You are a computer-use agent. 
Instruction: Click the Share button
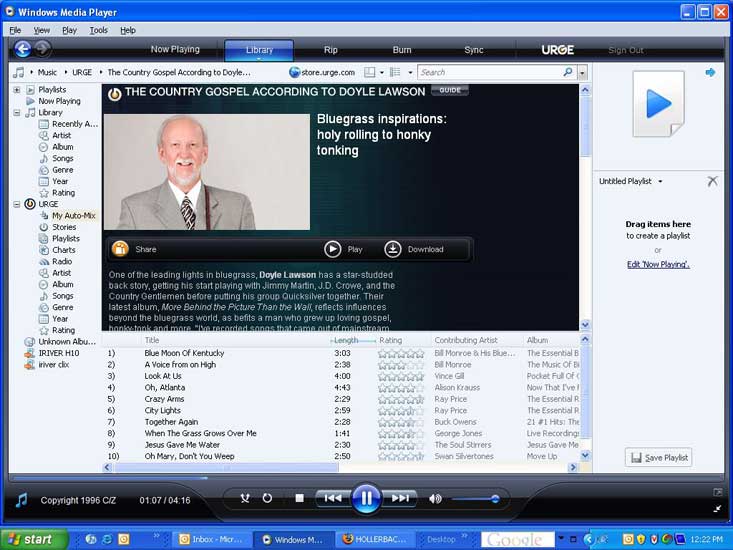[134, 249]
